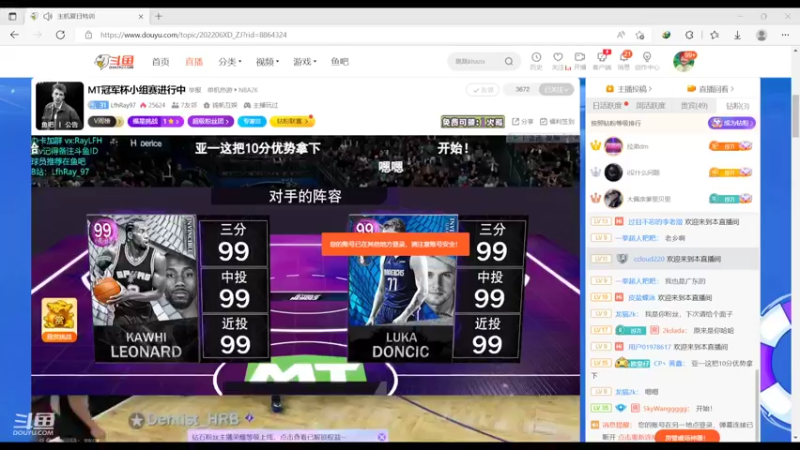800x450 pixels.
Task: Click the browser back arrow
Action: point(14,35)
